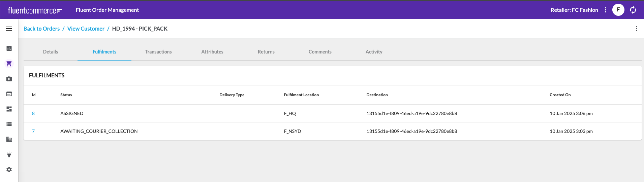Screen dimensions: 644x182
Task: Open the Comments tab
Action: [x=320, y=52]
